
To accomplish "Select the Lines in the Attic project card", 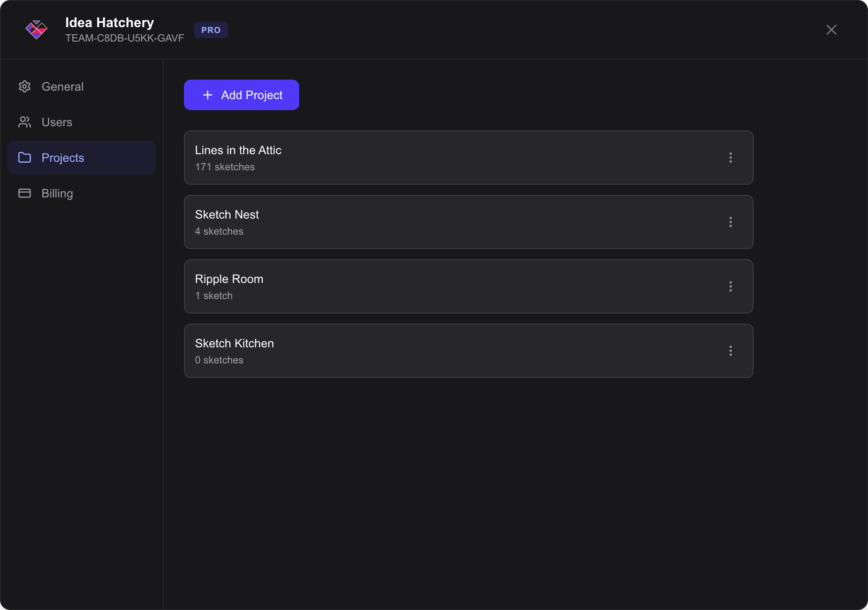I will tap(424, 158).
